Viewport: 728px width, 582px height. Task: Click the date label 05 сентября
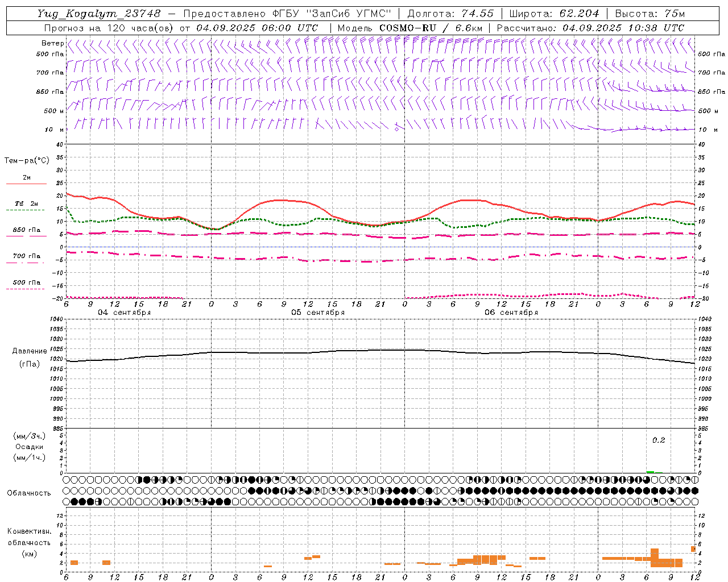point(318,313)
